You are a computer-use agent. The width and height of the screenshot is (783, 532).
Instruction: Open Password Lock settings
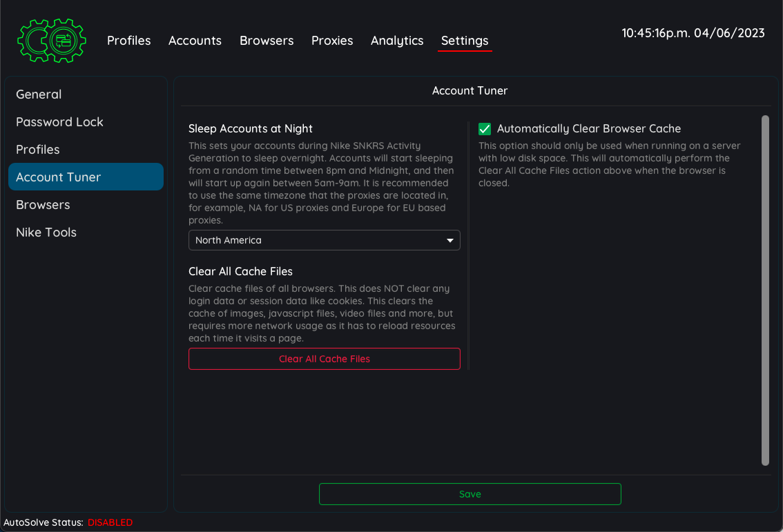click(x=86, y=121)
